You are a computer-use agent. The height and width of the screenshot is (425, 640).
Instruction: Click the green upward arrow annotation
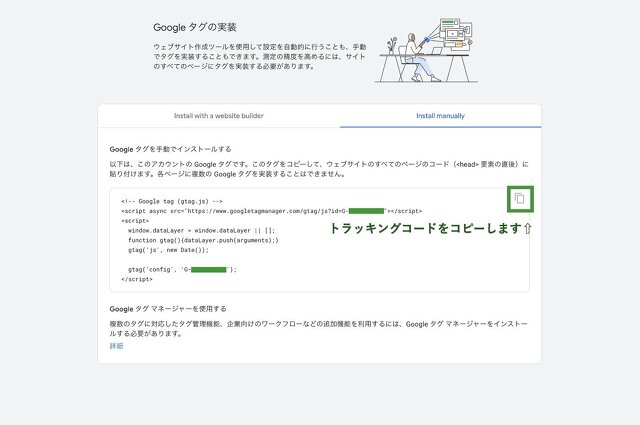527,229
